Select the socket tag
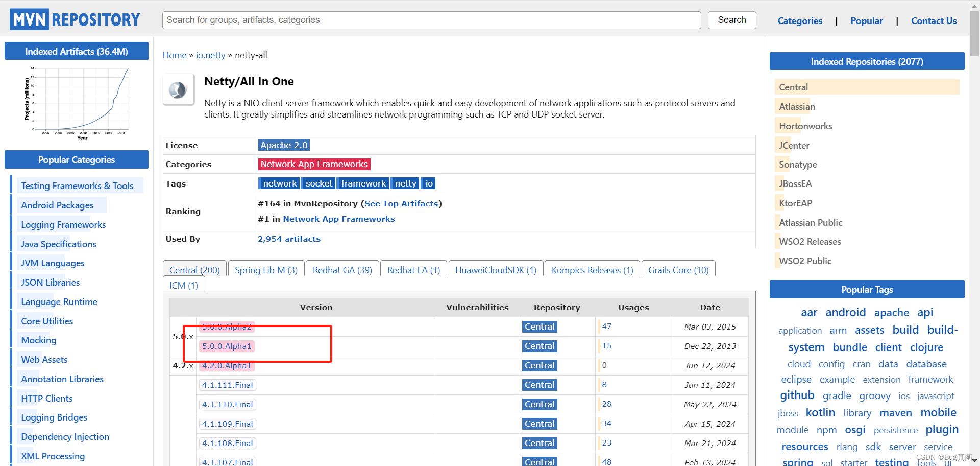This screenshot has height=466, width=980. click(319, 183)
